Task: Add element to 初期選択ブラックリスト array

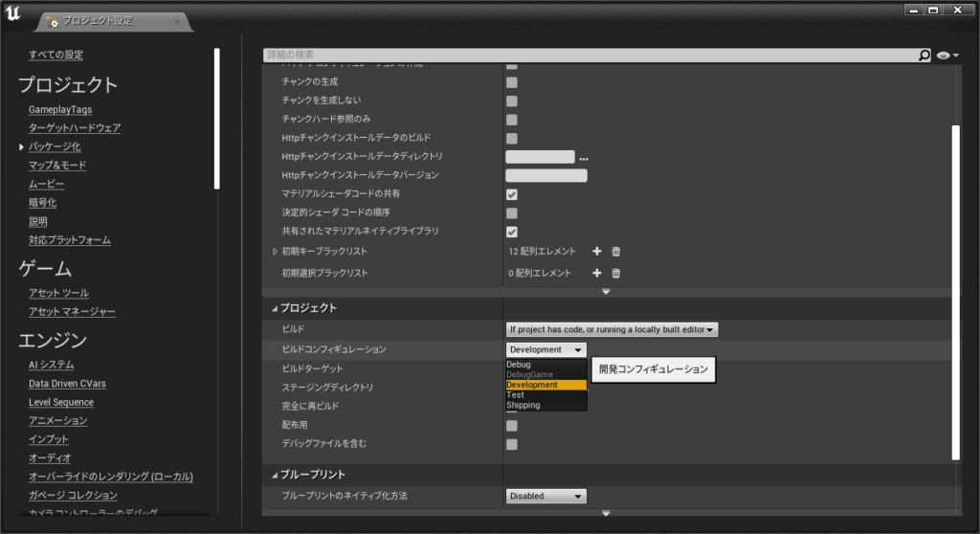Action: [x=597, y=273]
